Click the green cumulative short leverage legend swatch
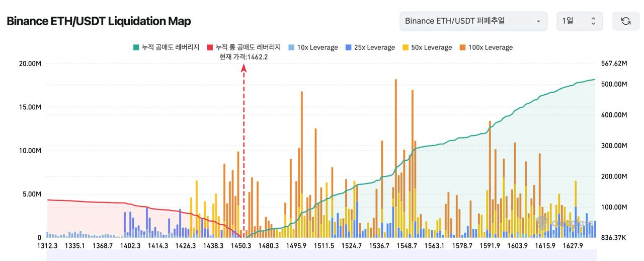This screenshot has width=644, height=261. pos(136,47)
